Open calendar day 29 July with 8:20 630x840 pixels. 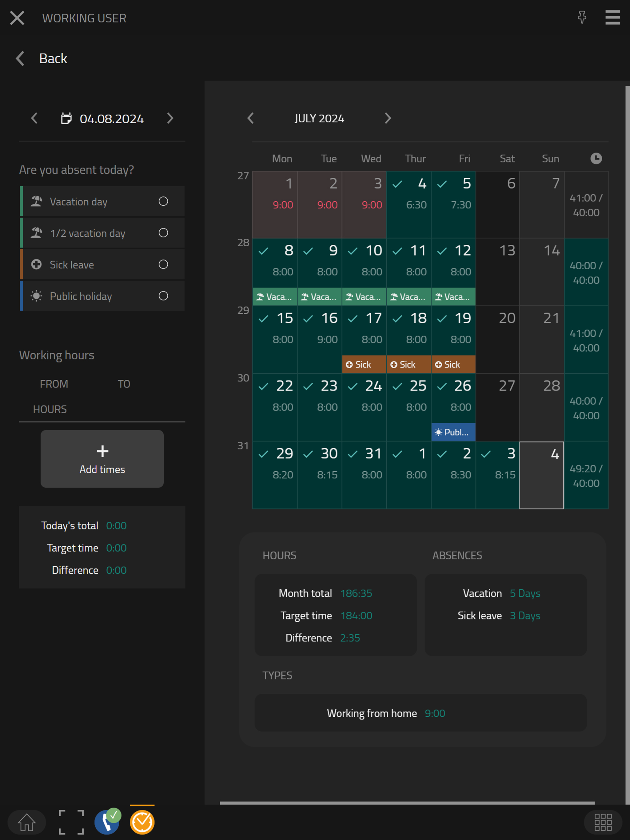(x=275, y=475)
